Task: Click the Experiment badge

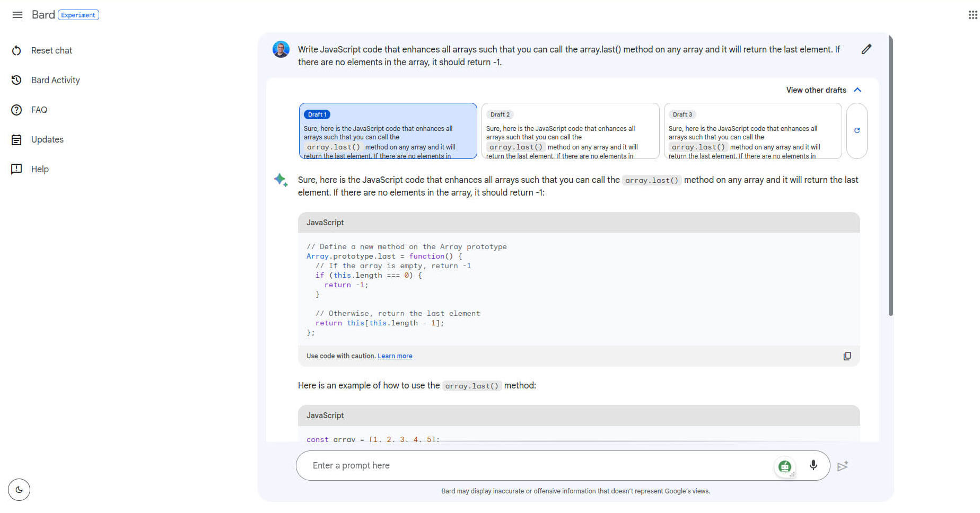Action: (x=78, y=15)
